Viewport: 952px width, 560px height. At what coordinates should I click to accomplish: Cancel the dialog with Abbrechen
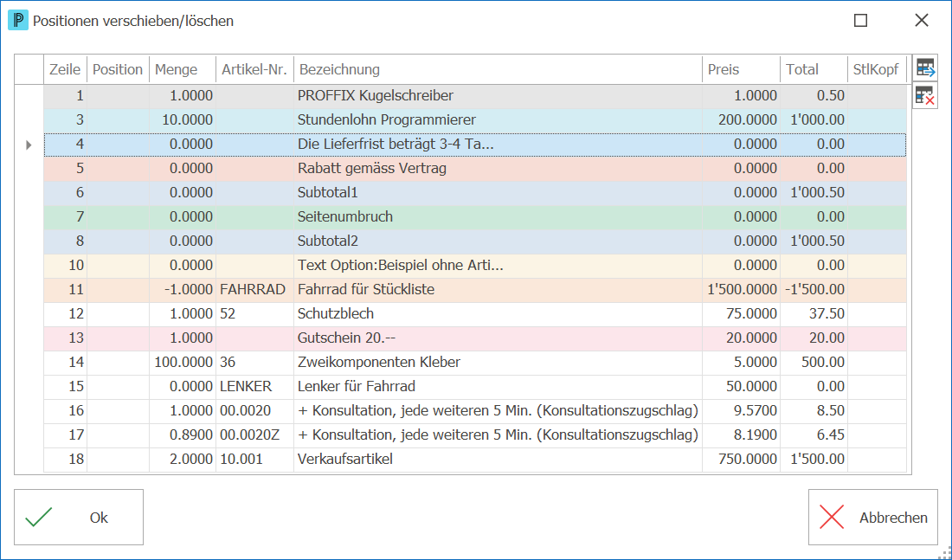[873, 518]
